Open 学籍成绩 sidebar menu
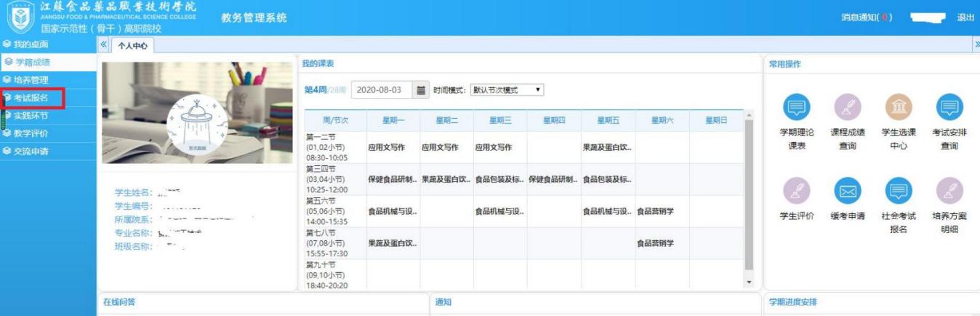 click(32, 63)
